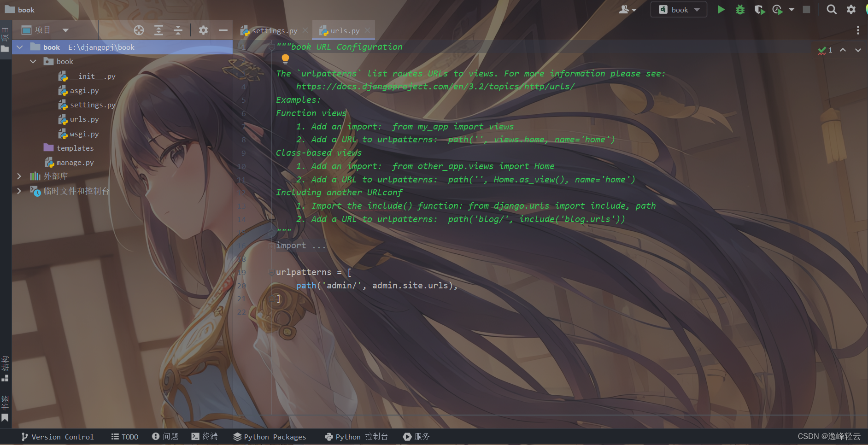The width and height of the screenshot is (868, 445).
Task: Select opened file locate target icon
Action: pos(139,30)
